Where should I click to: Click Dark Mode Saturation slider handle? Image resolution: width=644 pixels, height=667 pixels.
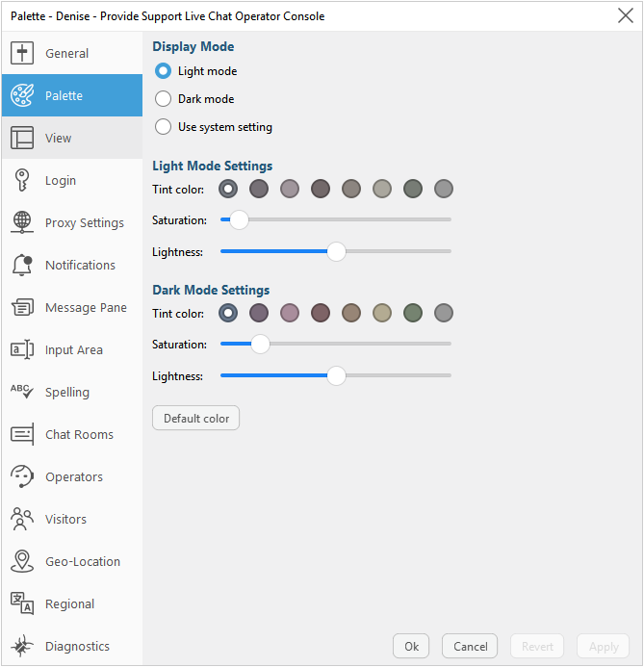(x=260, y=344)
